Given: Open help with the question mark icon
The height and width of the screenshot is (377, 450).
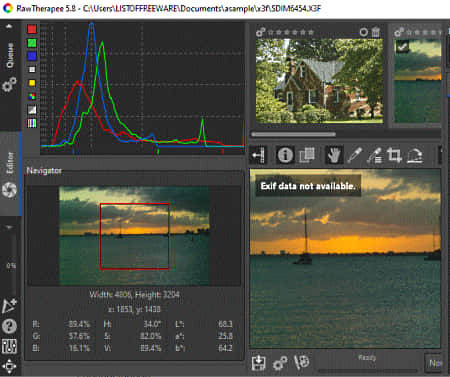Looking at the screenshot, I should [x=9, y=327].
